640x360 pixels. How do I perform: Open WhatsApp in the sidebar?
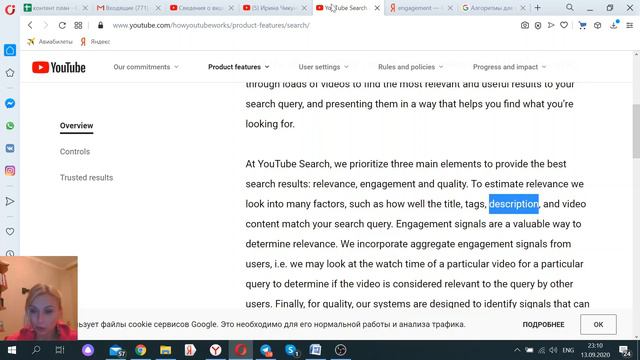[x=10, y=126]
